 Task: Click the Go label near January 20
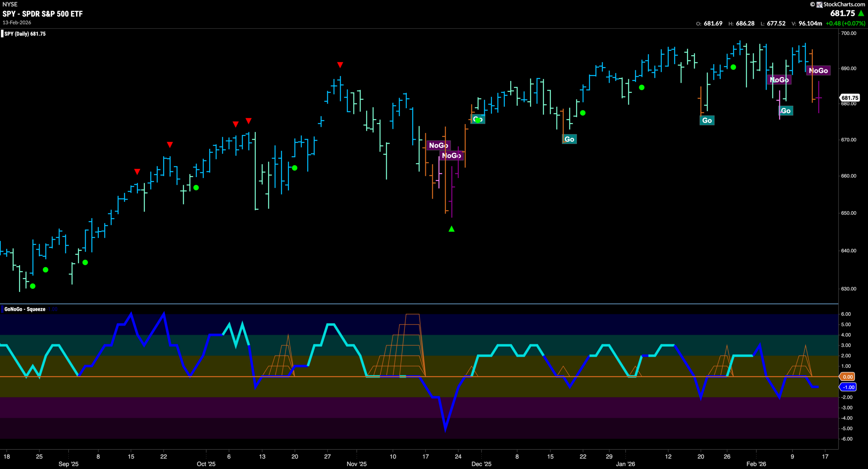coord(707,120)
